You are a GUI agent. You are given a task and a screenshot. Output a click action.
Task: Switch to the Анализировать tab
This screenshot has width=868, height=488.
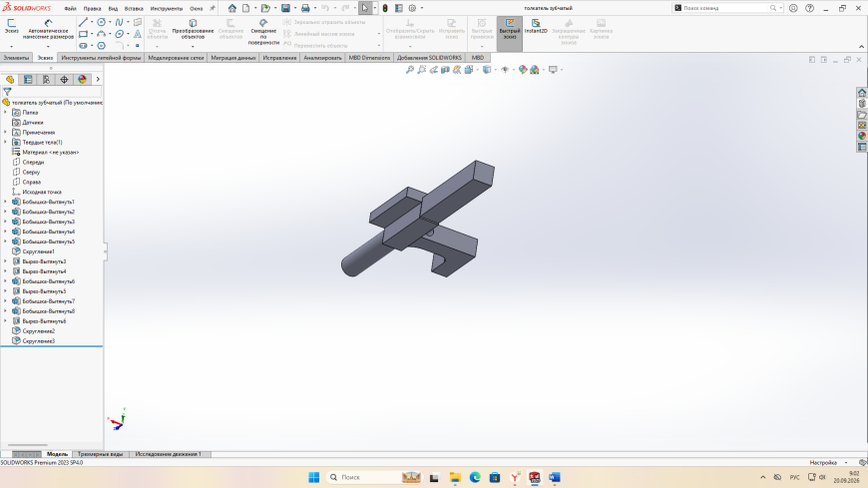tap(322, 58)
